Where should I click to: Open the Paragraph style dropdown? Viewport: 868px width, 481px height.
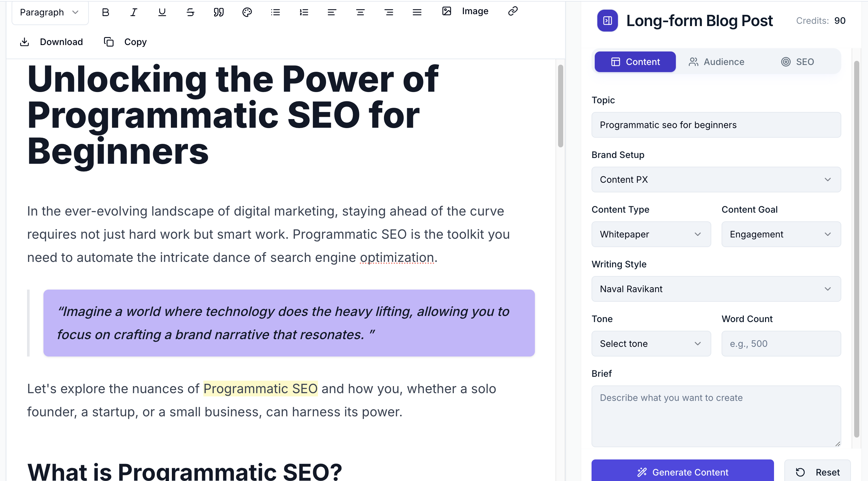50,13
